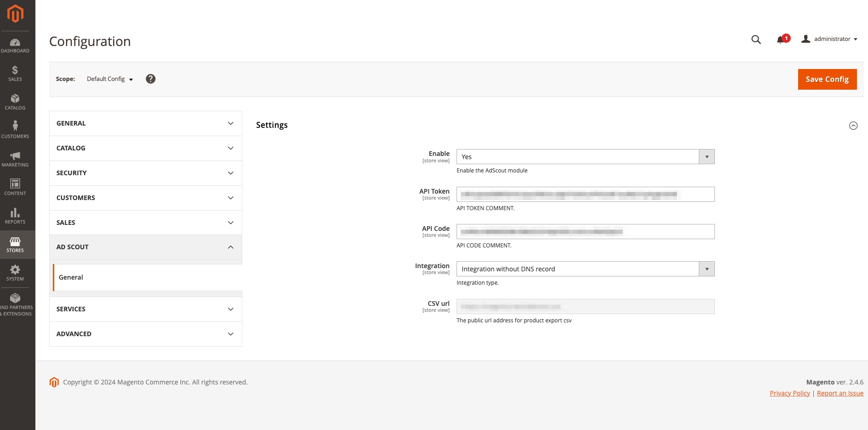Open the Content sidebar menu
868x430 pixels.
(15, 188)
